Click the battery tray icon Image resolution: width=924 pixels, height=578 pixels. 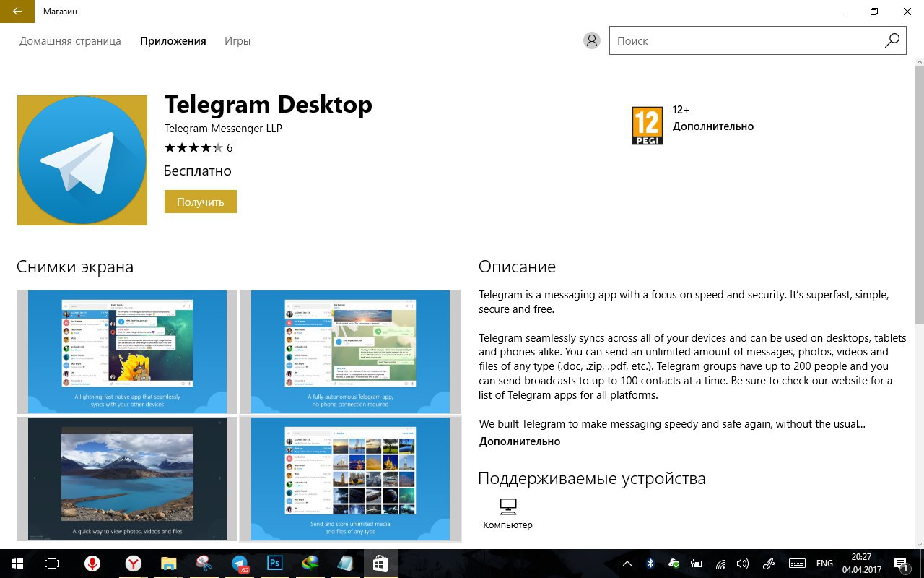(697, 564)
